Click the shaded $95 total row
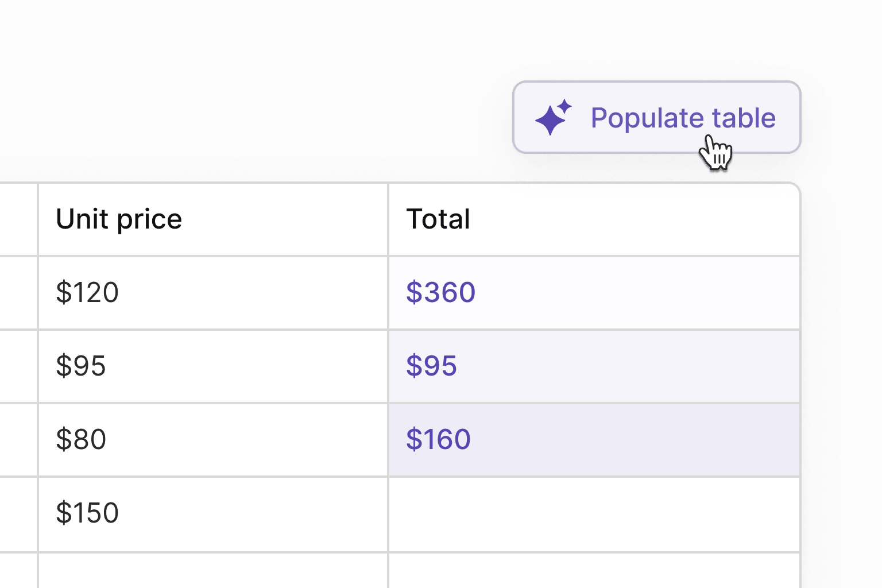This screenshot has width=882, height=588. point(594,366)
